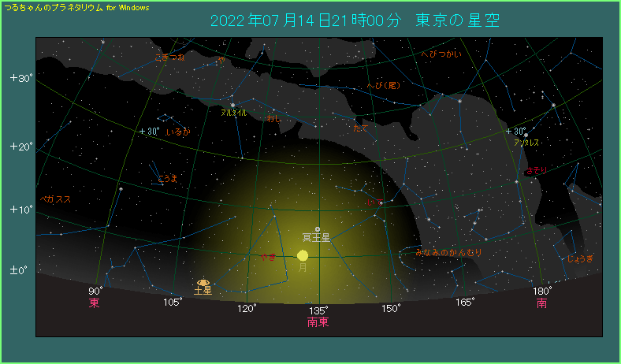This screenshot has width=621, height=364.
Task: Click the 南東 direction label
Action: 318,321
